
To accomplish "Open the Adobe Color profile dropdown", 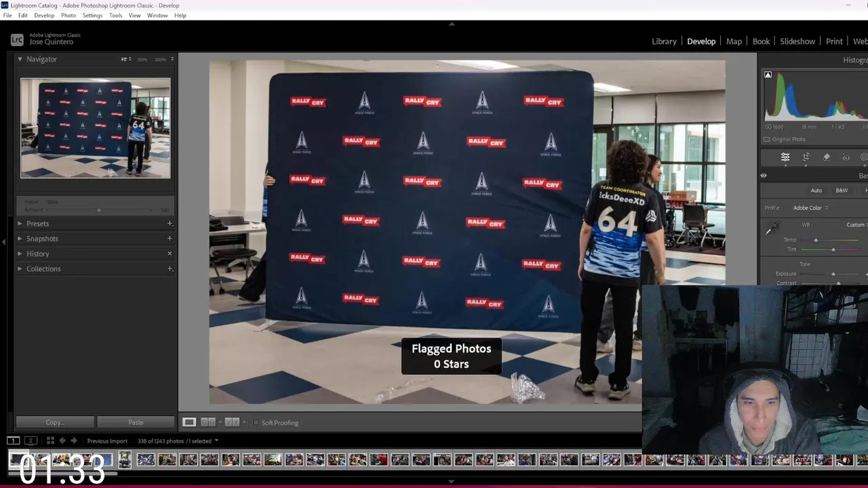I will [810, 207].
